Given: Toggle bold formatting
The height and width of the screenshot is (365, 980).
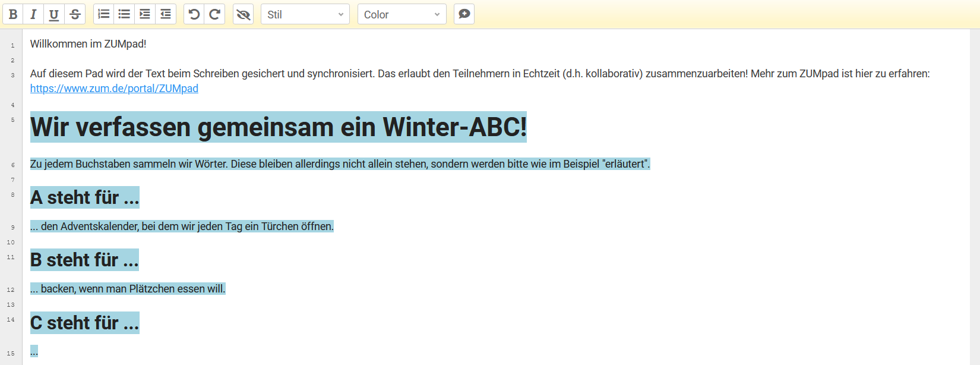Looking at the screenshot, I should tap(13, 14).
